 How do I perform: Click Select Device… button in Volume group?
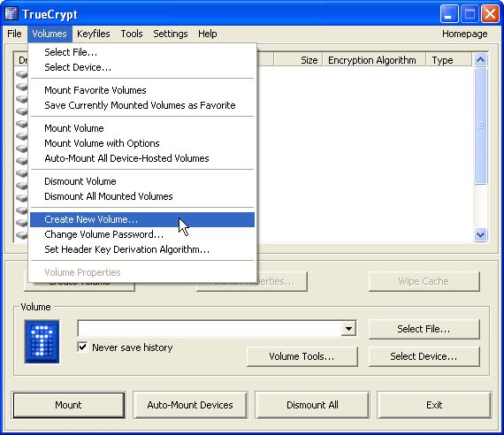[x=424, y=356]
